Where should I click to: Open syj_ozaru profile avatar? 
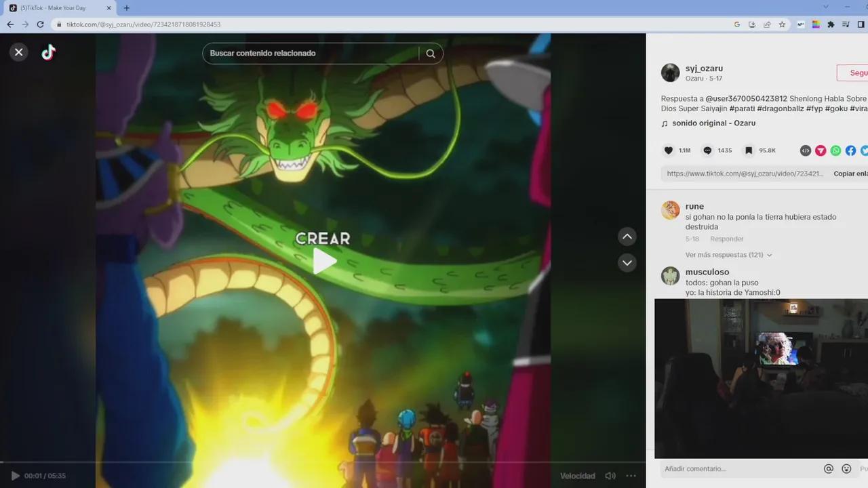point(671,73)
